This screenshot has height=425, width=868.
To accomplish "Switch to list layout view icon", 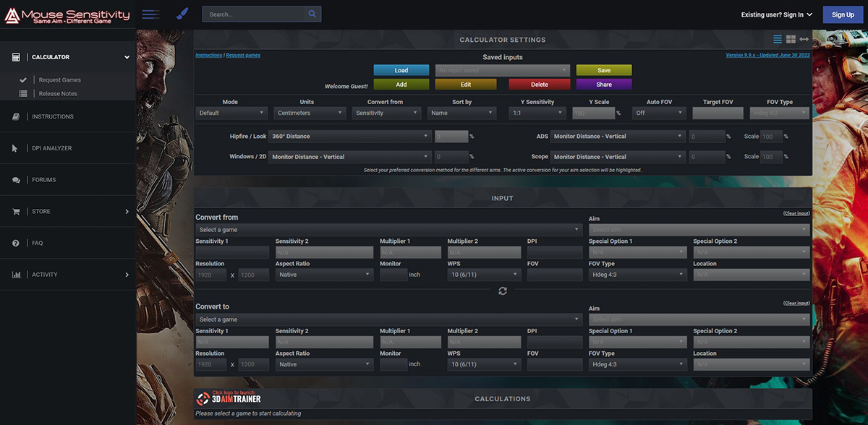I will coord(778,39).
